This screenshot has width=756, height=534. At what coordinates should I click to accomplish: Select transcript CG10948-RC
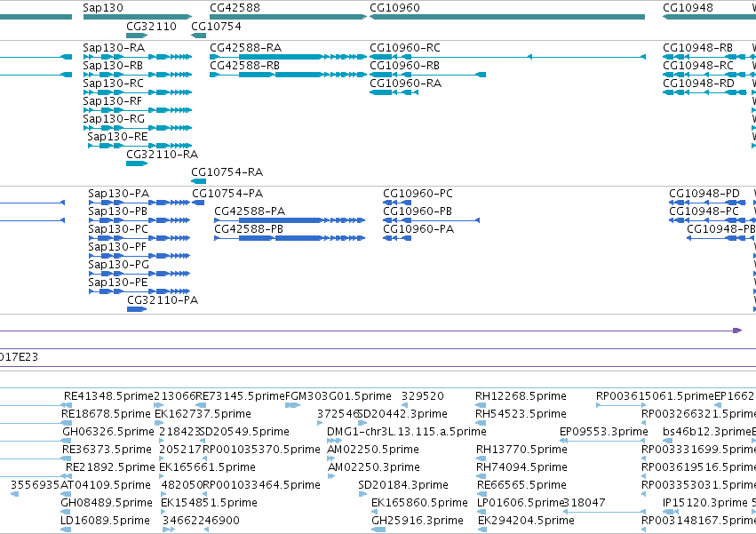coord(698,65)
